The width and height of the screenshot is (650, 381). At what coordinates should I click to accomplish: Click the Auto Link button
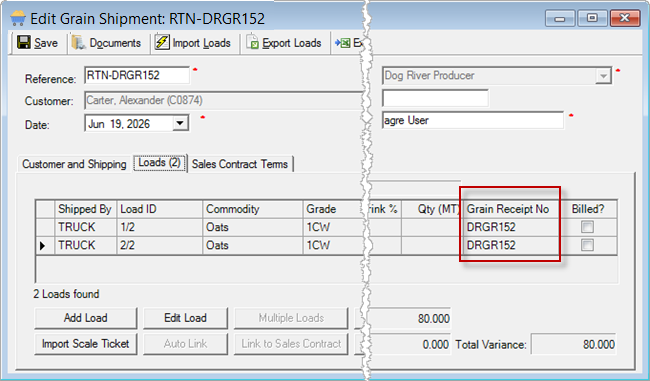pyautogui.click(x=185, y=344)
